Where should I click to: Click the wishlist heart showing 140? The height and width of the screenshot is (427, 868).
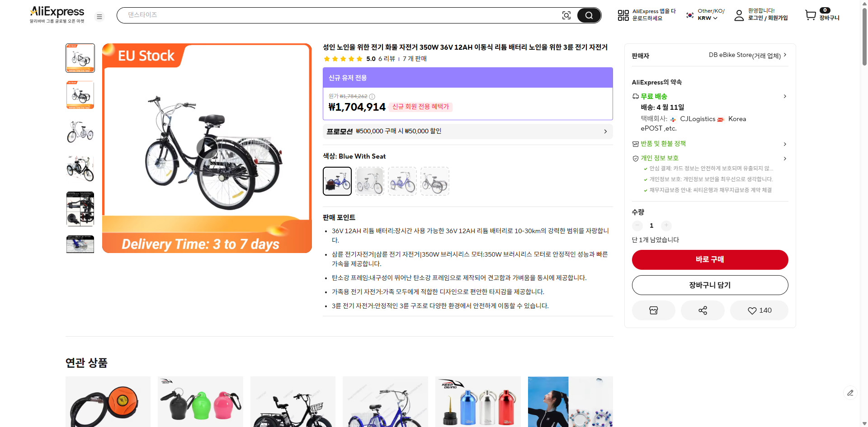click(x=759, y=310)
